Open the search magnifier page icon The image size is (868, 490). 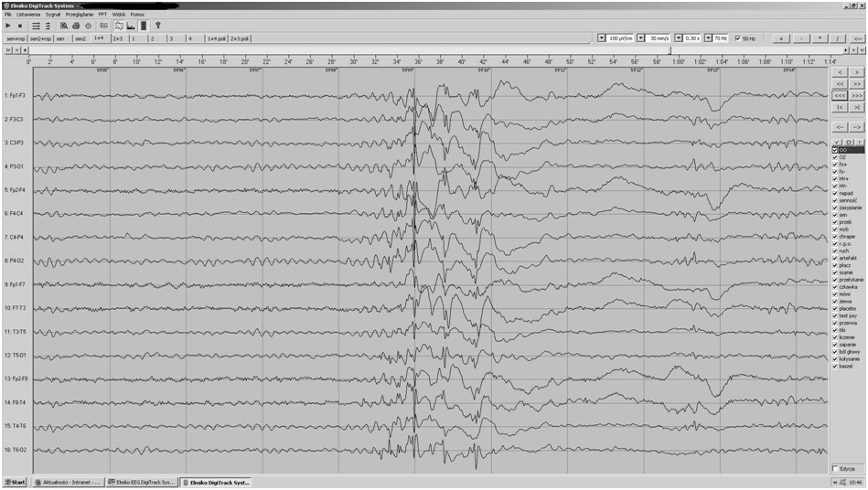pos(64,26)
